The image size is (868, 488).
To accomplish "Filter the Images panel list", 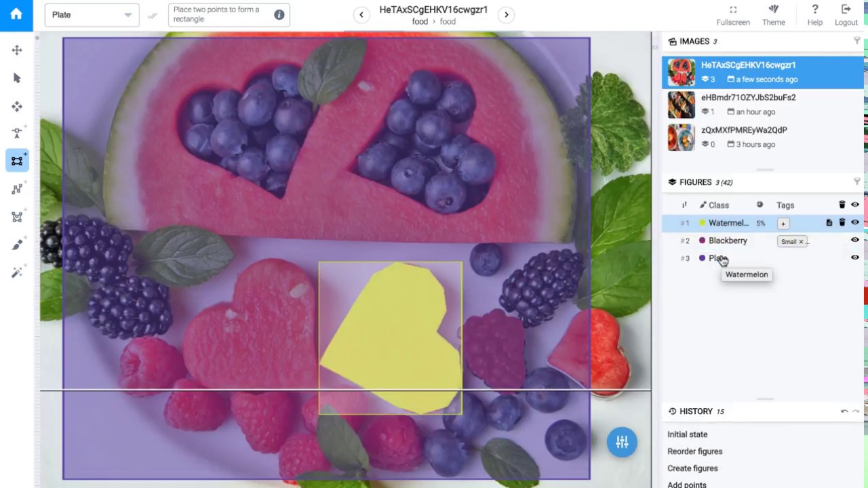I will (856, 41).
